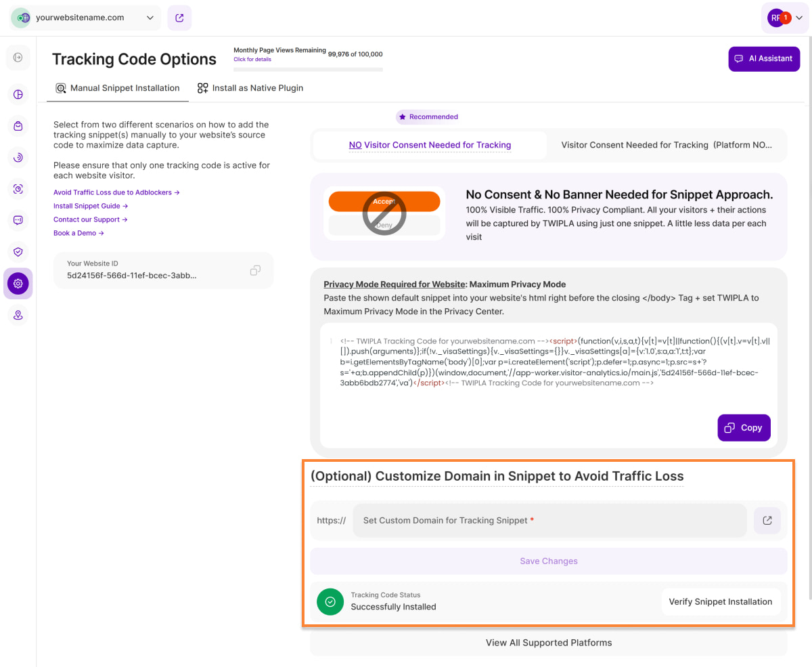Choose Visitor Consent Needed for Tracking option
This screenshot has width=812, height=667.
click(x=666, y=145)
